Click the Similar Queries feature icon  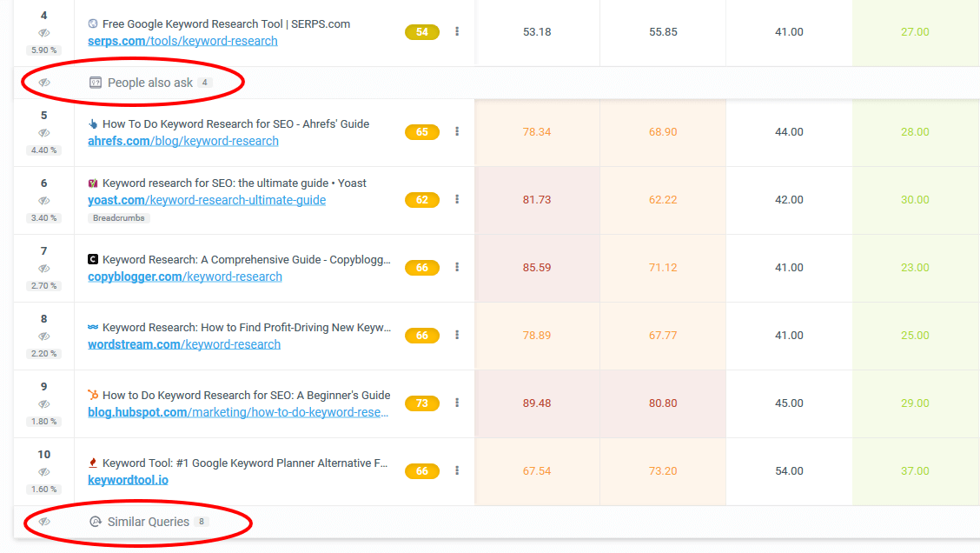pyautogui.click(x=95, y=522)
